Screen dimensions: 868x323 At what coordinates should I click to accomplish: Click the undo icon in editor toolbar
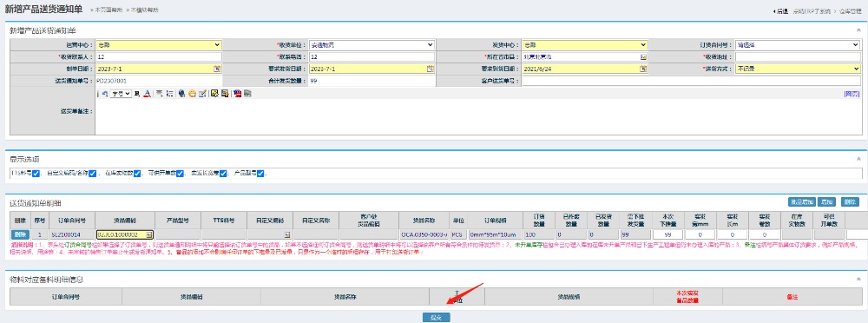click(x=105, y=94)
